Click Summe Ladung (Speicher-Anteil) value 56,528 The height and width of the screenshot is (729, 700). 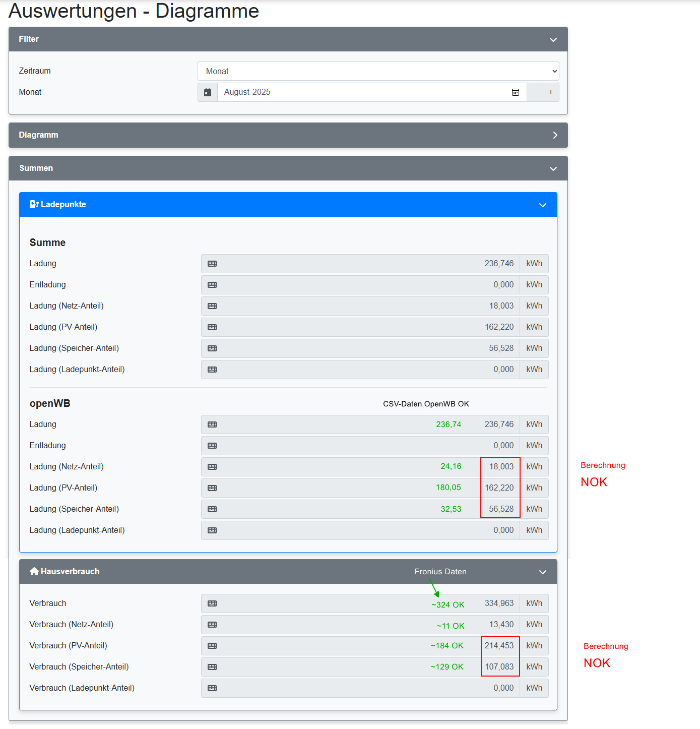coord(501,348)
